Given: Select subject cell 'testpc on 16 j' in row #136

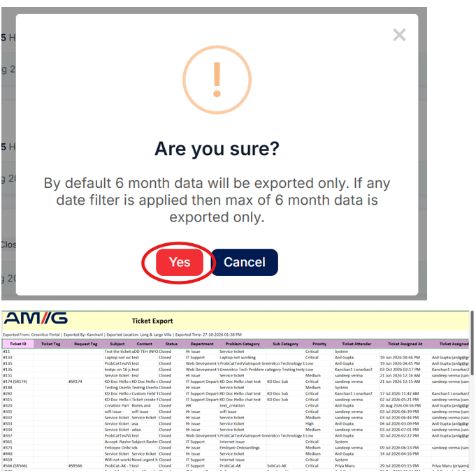Looking at the screenshot, I should (117, 370).
